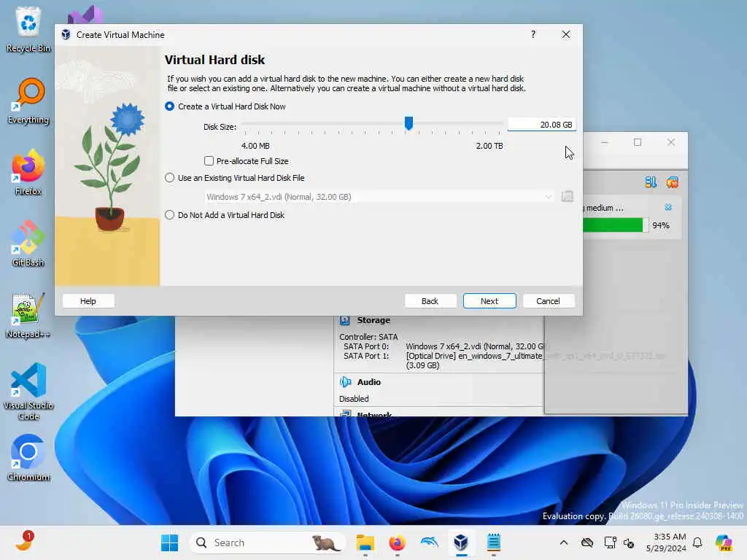Cancel the medium operation with blue X icon
747x560 pixels.
click(x=668, y=207)
